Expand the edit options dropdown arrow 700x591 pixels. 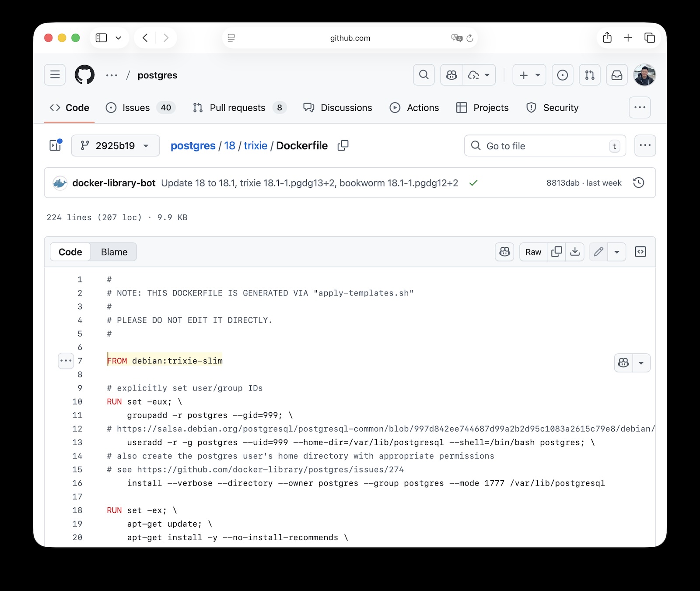(617, 252)
